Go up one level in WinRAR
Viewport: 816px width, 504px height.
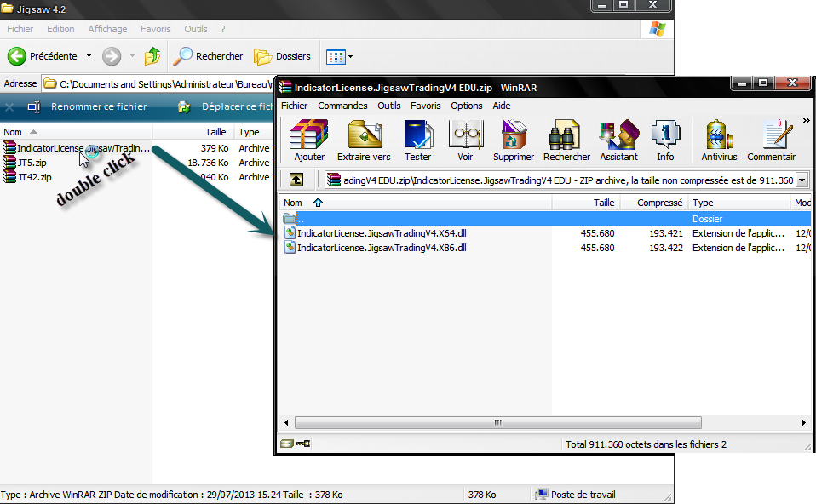tap(296, 180)
